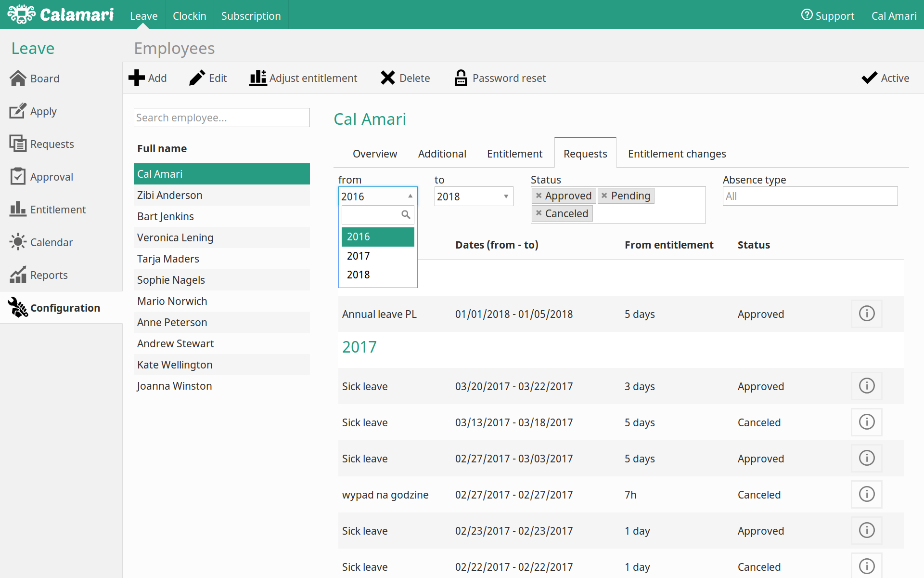Select employee Veronica Lening

click(175, 237)
